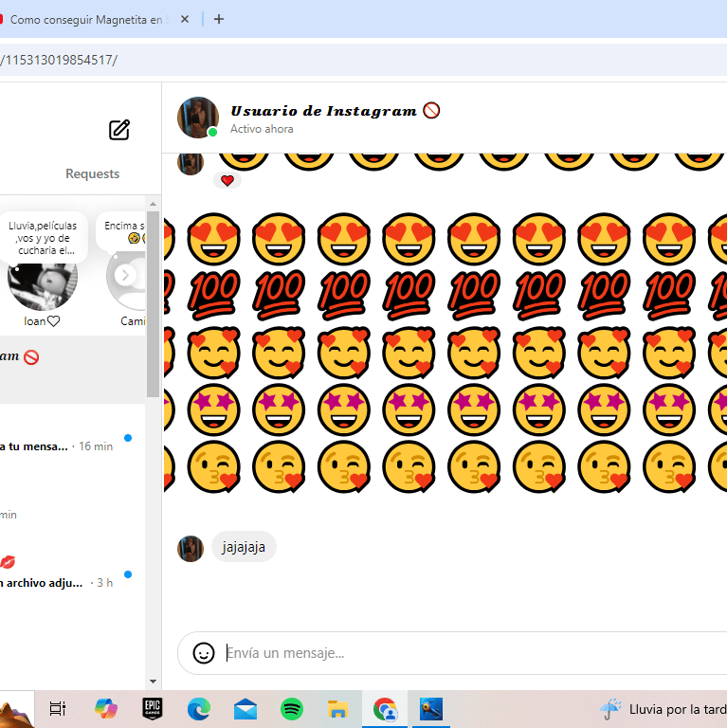Open the Requests tab
Viewport: 727px width, 728px height.
pos(92,173)
